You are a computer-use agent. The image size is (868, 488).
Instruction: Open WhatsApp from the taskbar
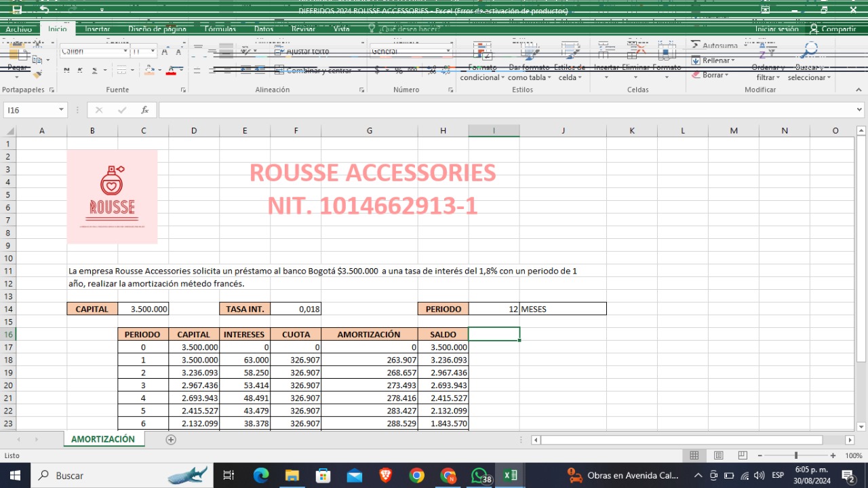tap(479, 476)
